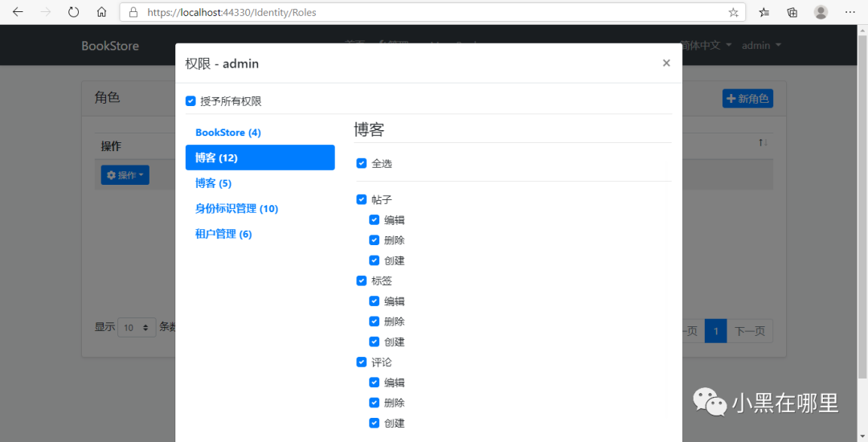The width and height of the screenshot is (868, 442).
Task: Open the admin user dropdown
Action: coord(761,45)
